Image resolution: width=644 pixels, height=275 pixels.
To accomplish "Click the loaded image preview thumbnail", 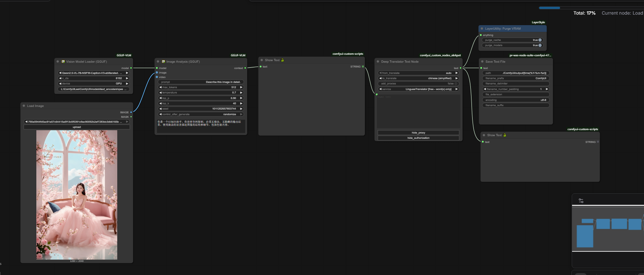I will tap(77, 195).
